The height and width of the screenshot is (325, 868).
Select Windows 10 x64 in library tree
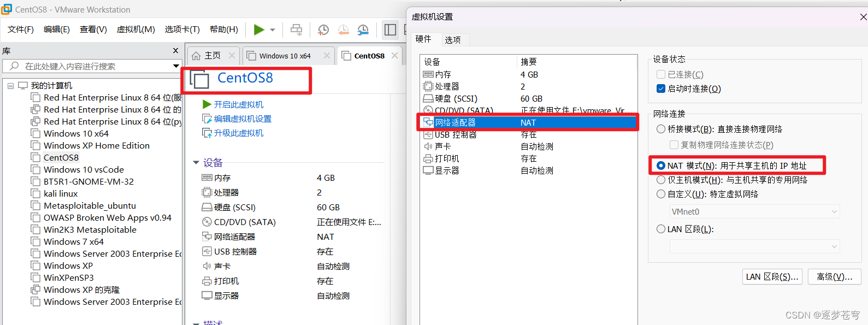76,133
